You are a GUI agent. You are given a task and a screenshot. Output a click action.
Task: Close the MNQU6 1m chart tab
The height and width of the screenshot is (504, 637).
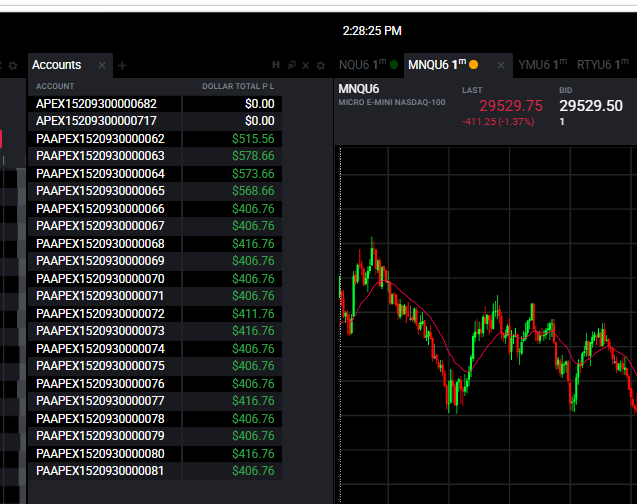(501, 65)
